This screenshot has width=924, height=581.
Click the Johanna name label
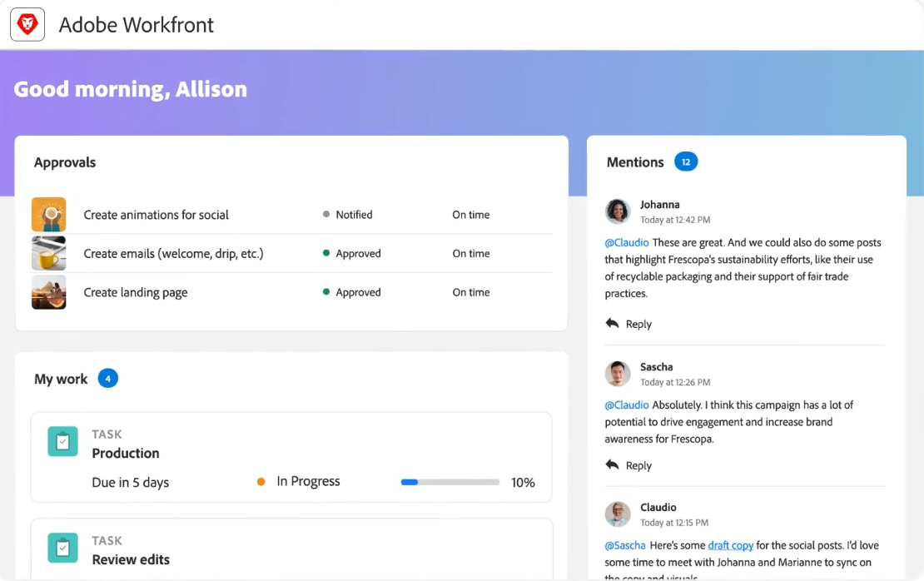660,205
